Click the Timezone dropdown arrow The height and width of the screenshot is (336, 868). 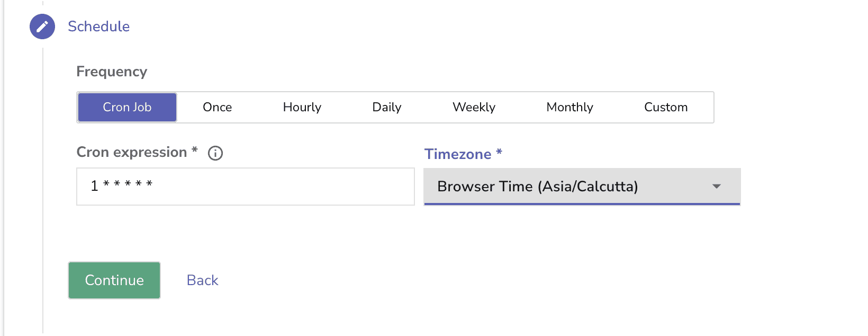pyautogui.click(x=717, y=187)
